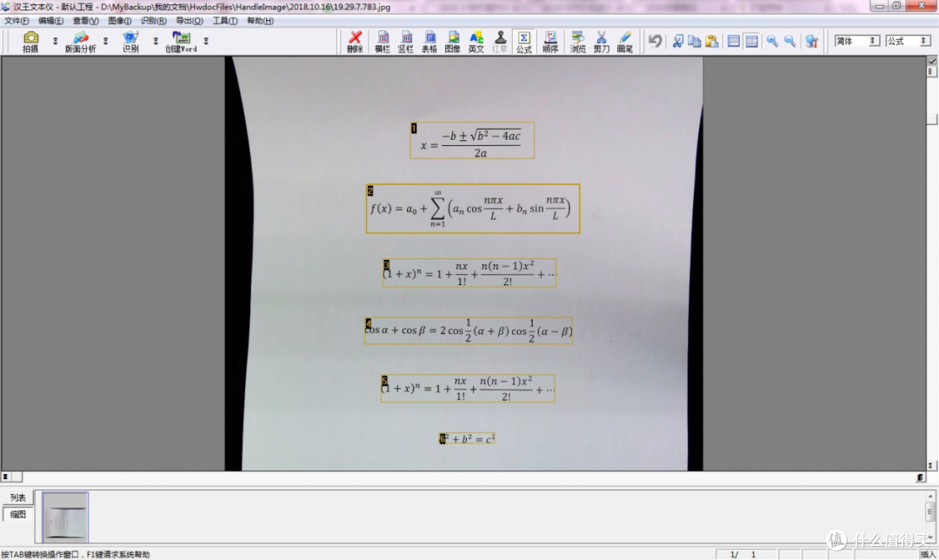Switch to split pane view icon
The height and width of the screenshot is (560, 939).
(751, 41)
